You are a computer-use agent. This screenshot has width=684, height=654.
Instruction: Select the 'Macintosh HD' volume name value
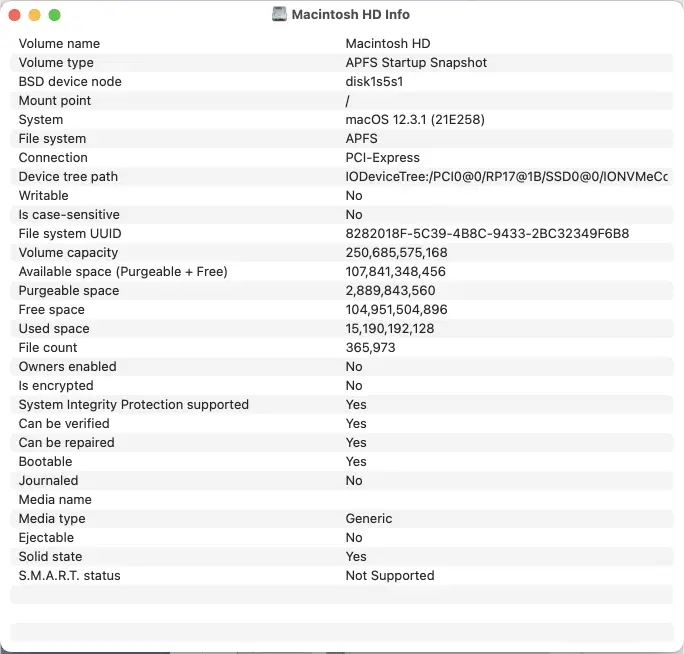click(x=388, y=44)
